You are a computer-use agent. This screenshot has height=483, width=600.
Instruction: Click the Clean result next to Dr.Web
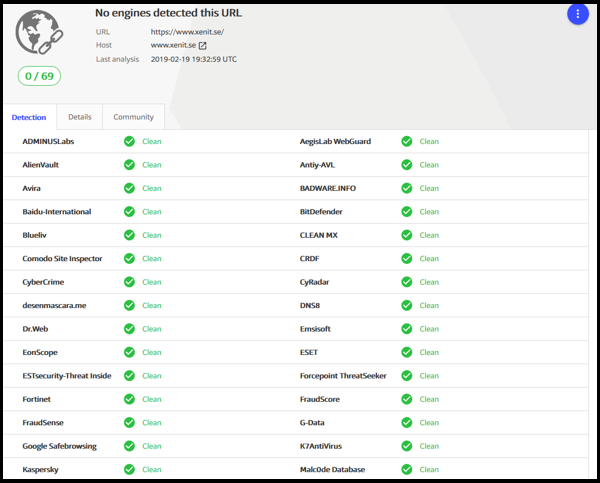(x=151, y=329)
